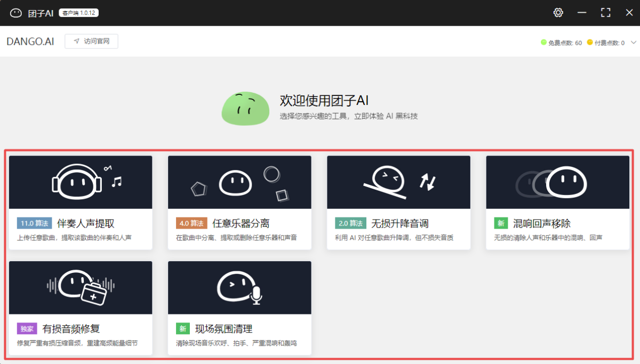Click the 客户端 1.0.12 version badge
640x364 pixels.
point(79,13)
